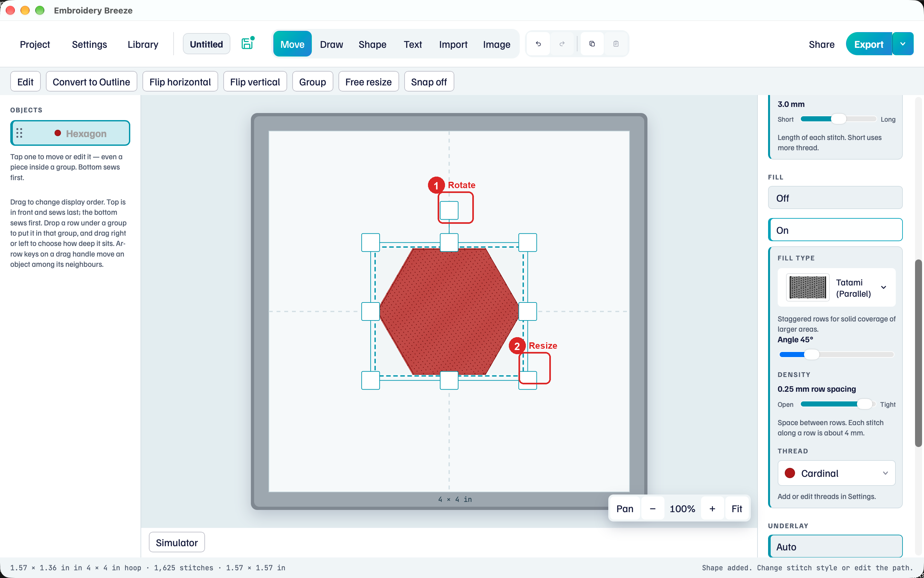Select the Move tool tab
Screen dimensions: 924x578
click(x=293, y=44)
